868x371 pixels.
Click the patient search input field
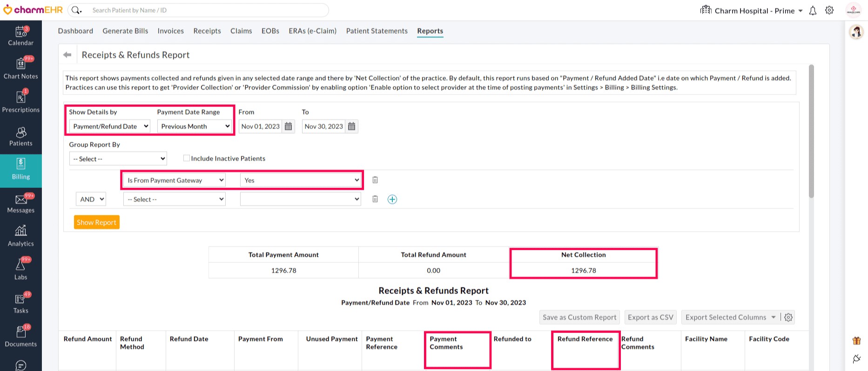click(205, 10)
